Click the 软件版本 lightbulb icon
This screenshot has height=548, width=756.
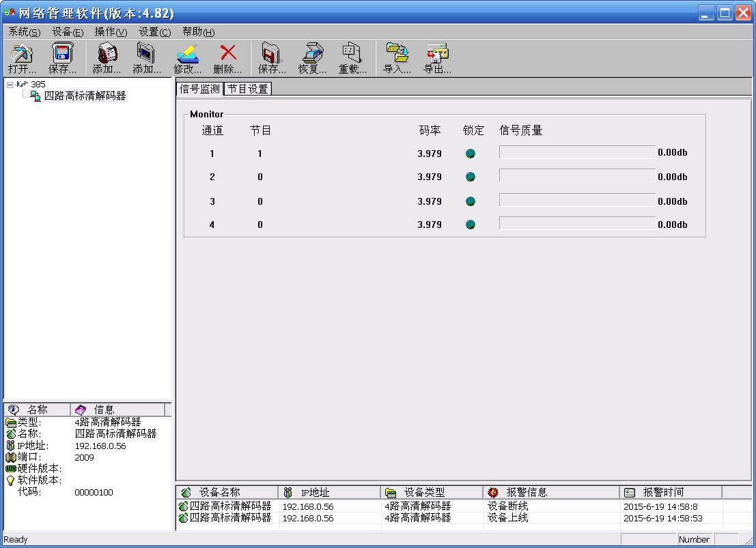11,480
